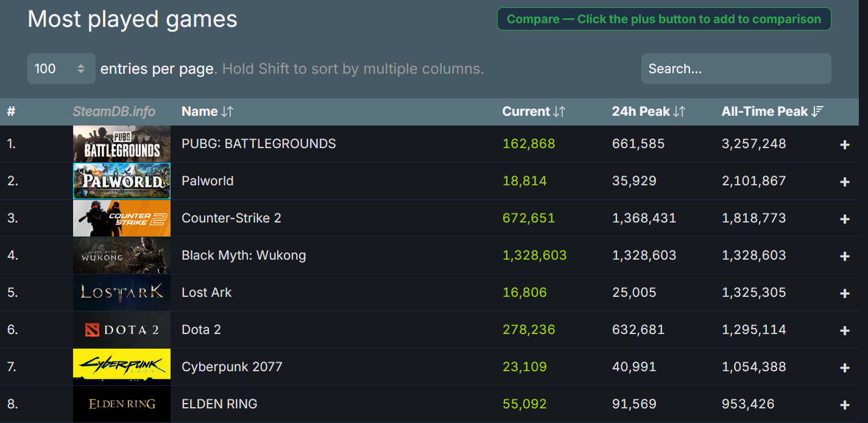The height and width of the screenshot is (423, 868).
Task: Open the Counter-Strike 2 game thumbnail
Action: (122, 218)
